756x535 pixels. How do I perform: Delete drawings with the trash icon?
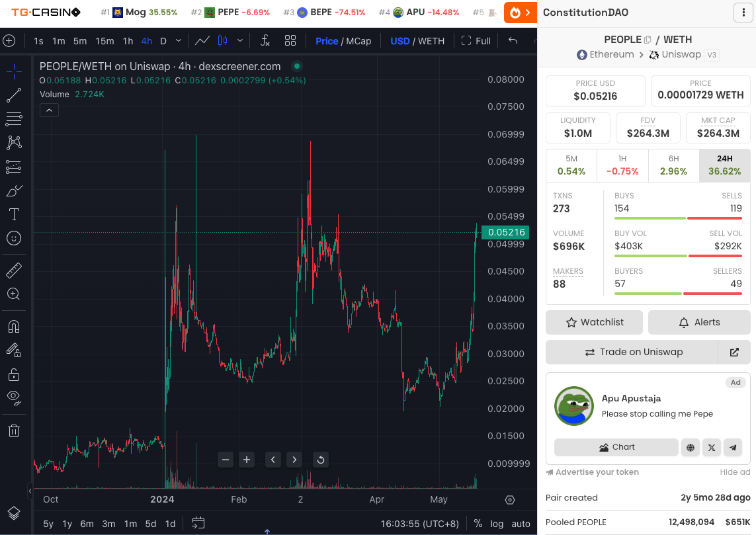pyautogui.click(x=14, y=431)
